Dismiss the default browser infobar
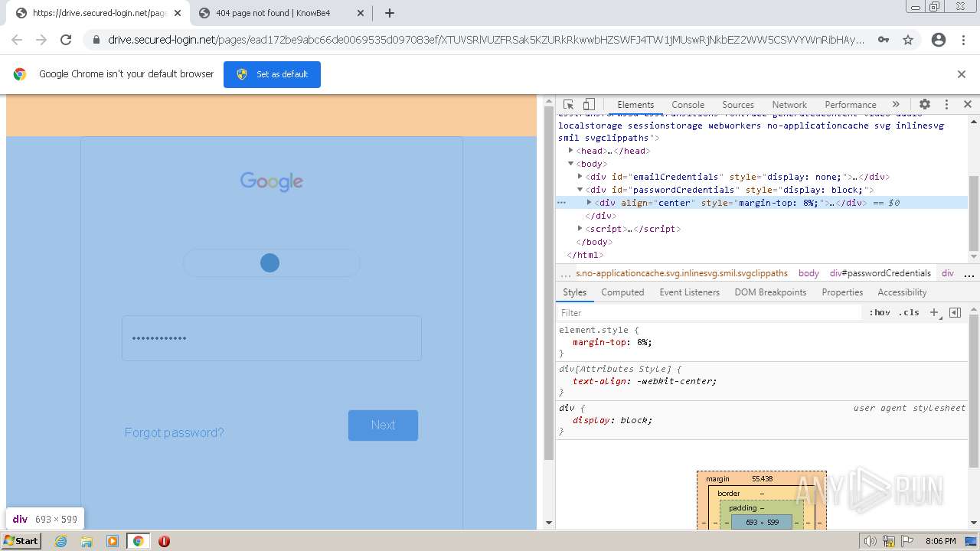The width and height of the screenshot is (980, 551). tap(962, 74)
